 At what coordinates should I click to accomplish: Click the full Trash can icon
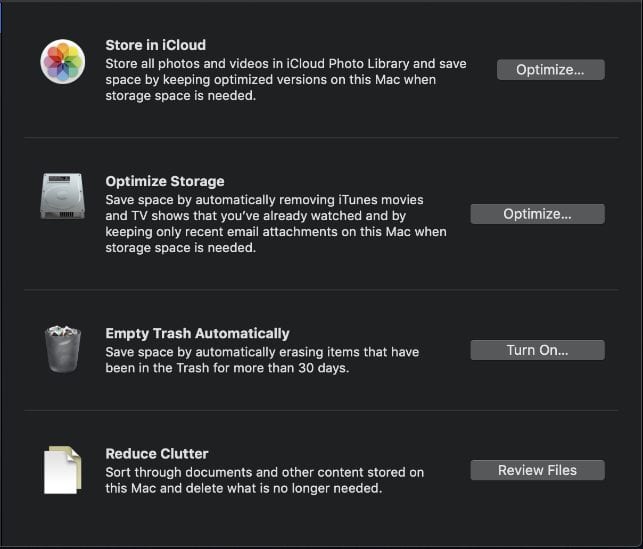click(61, 349)
